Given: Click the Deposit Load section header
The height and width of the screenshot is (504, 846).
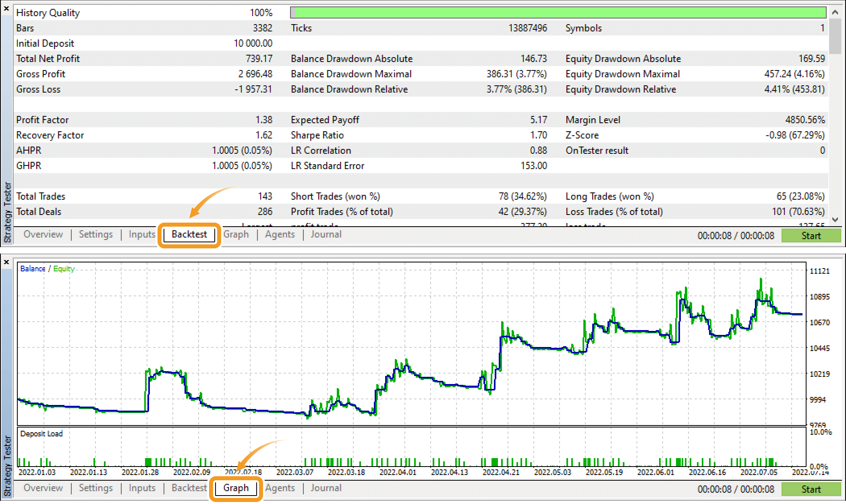Looking at the screenshot, I should pos(41,434).
